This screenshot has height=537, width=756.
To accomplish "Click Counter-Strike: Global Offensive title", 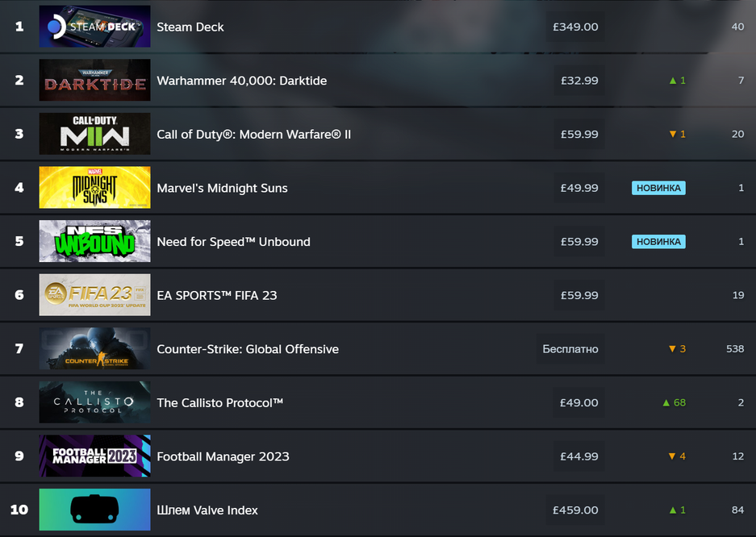I will (248, 349).
